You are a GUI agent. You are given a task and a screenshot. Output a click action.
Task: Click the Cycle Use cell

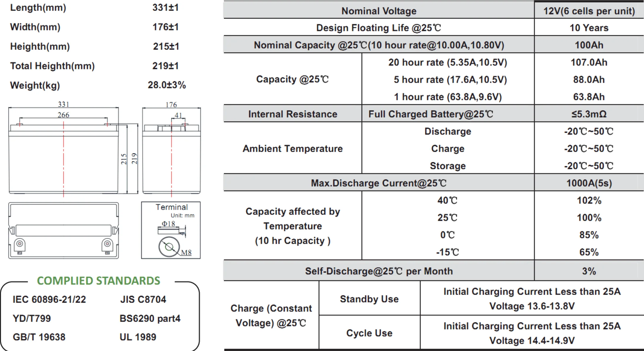coord(369,333)
